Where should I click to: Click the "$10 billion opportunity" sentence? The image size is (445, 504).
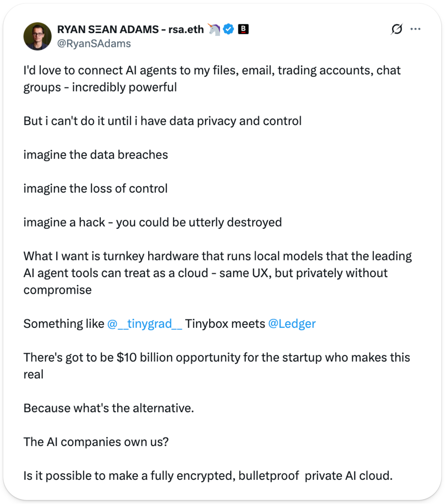pos(216,357)
